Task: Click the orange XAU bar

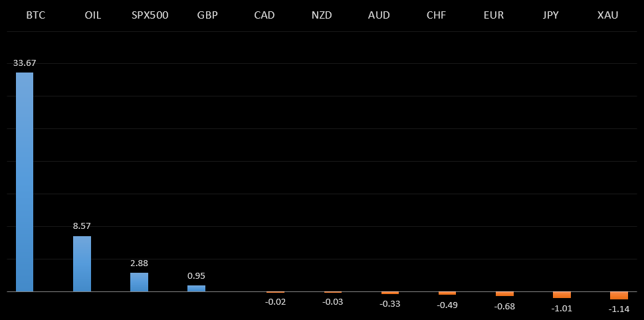Action: click(x=619, y=295)
